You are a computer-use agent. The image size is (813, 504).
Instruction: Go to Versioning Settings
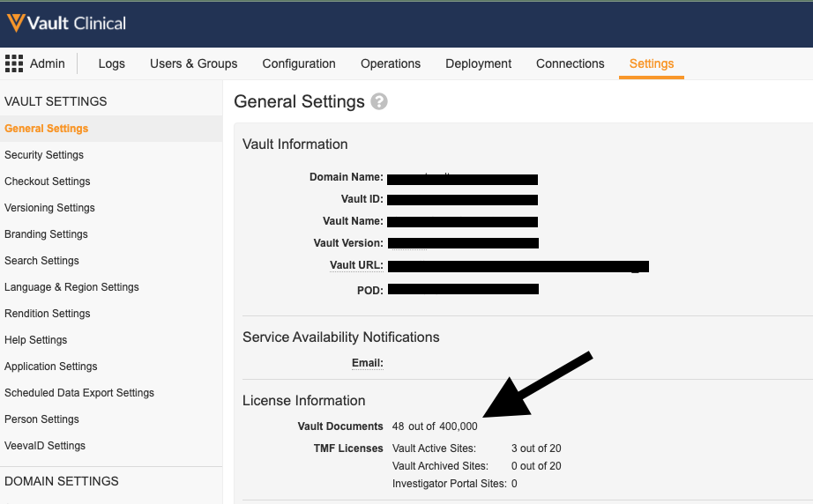point(49,208)
